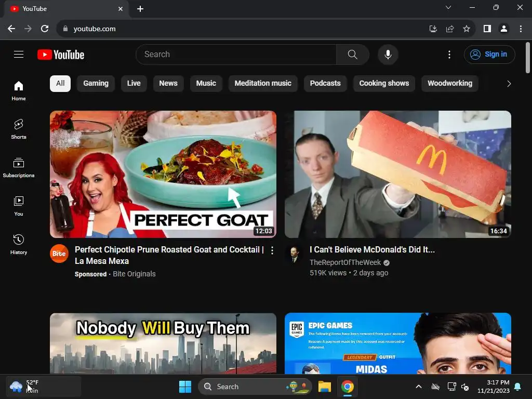Select the Podcasts filter chip
The height and width of the screenshot is (399, 532).
pos(325,84)
